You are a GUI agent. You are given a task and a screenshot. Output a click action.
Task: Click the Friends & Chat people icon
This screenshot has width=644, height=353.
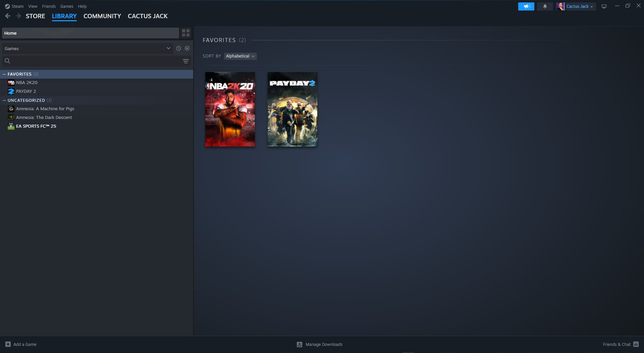tap(636, 344)
